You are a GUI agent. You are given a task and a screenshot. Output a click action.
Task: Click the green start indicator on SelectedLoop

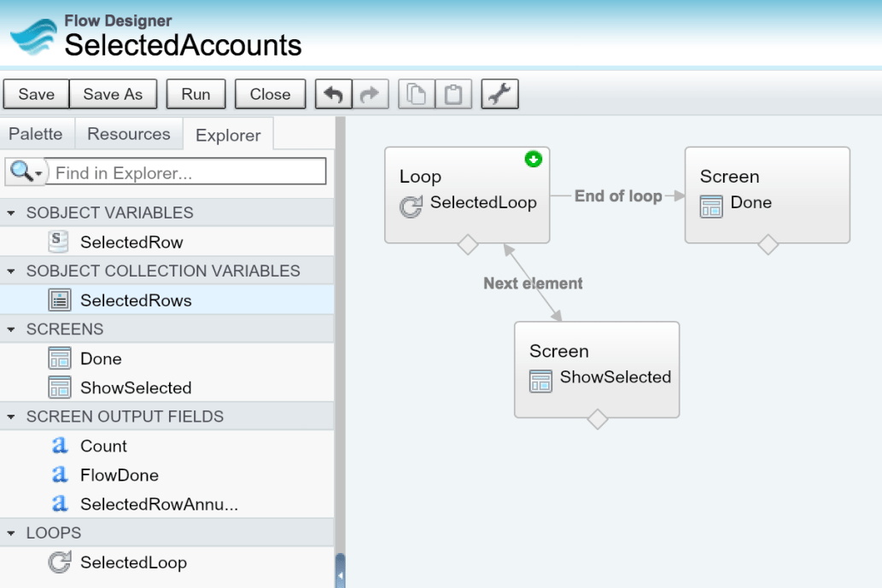tap(534, 158)
